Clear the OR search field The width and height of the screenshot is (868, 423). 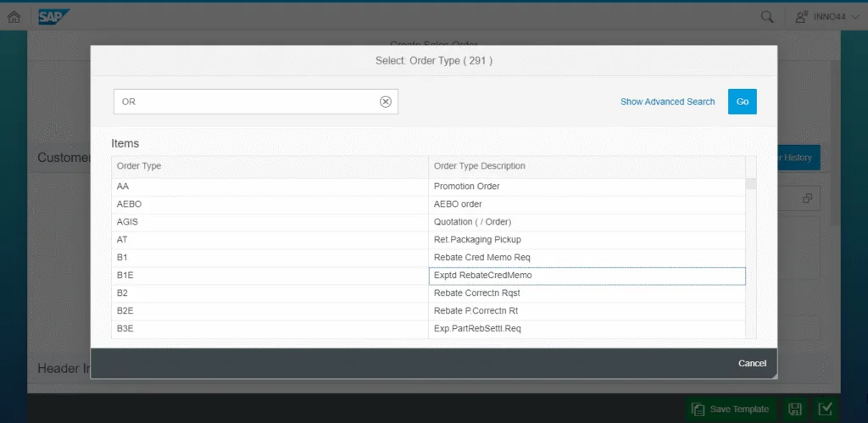386,102
